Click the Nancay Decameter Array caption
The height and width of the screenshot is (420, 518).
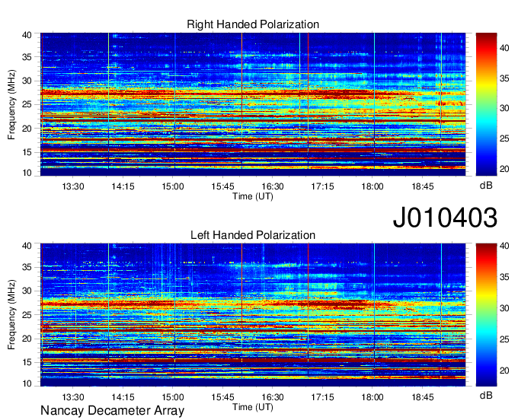coord(112,411)
